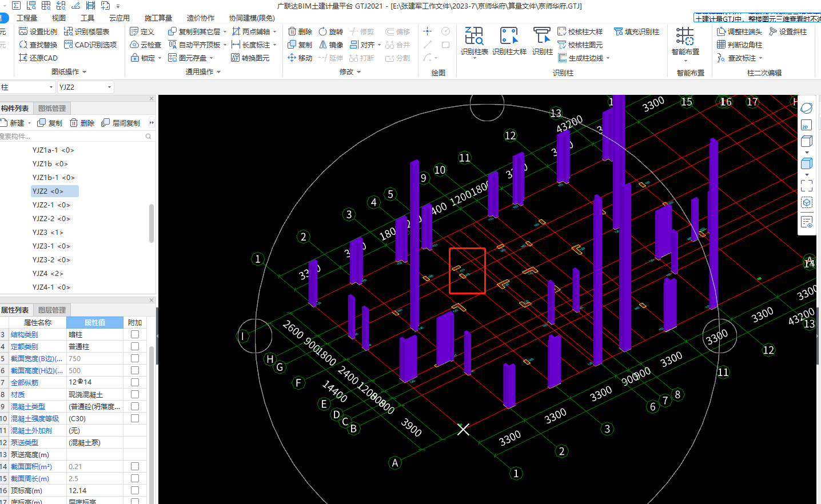
Task: Click 新建 in the component list
Action: pos(14,123)
